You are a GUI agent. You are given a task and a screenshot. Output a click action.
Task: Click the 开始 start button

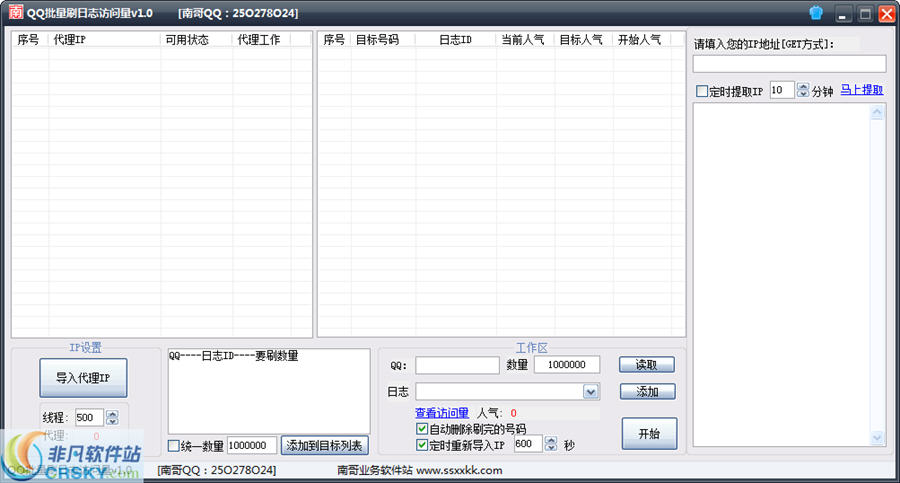coord(649,434)
